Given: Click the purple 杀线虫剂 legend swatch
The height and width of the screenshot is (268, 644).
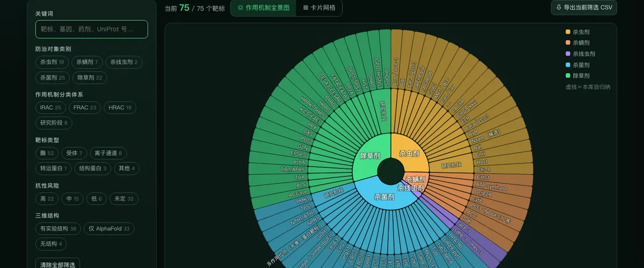Looking at the screenshot, I should [x=568, y=54].
